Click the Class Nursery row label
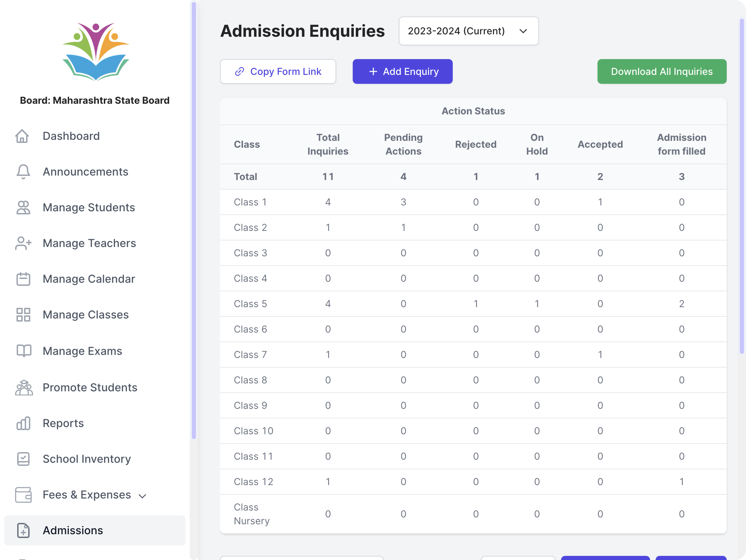The image size is (746, 560). pos(252,514)
